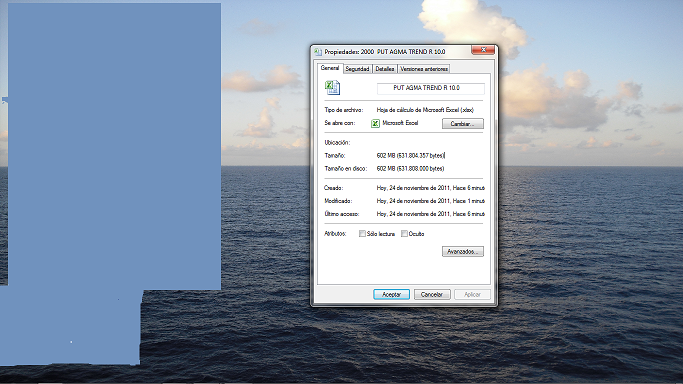This screenshot has height=384, width=683.
Task: Open the 'Avanzados...' attributes dialog
Action: (x=463, y=252)
